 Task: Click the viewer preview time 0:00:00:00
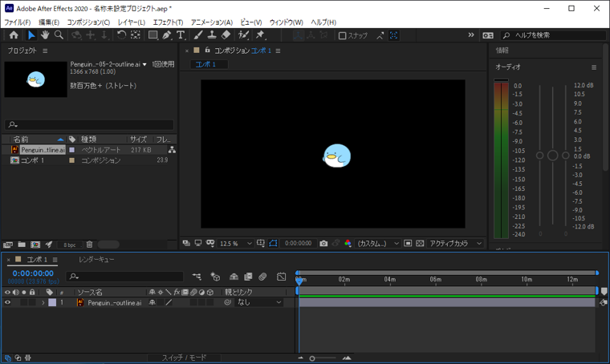pyautogui.click(x=298, y=243)
